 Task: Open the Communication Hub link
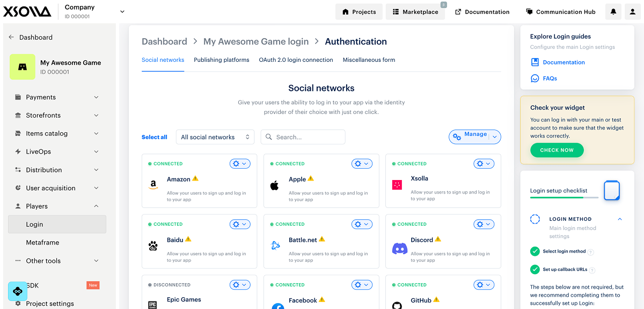click(560, 12)
